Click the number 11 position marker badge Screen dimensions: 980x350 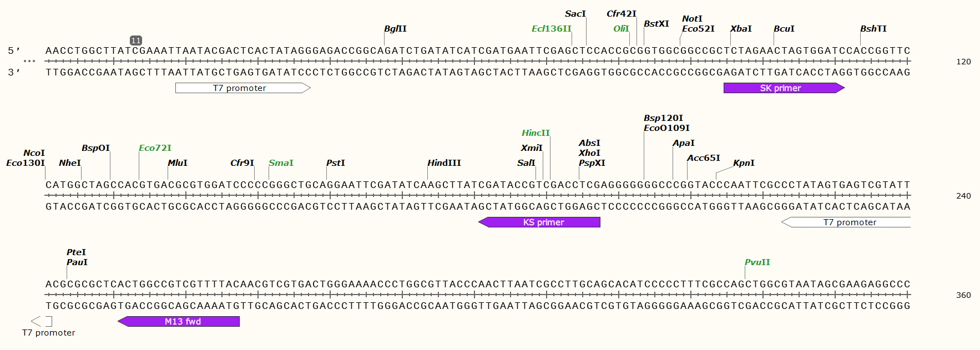136,40
